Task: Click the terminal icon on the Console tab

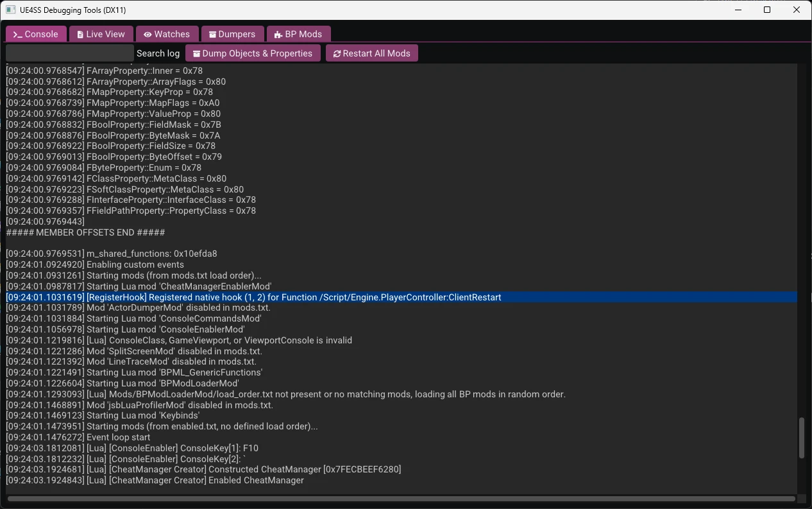Action: point(17,35)
